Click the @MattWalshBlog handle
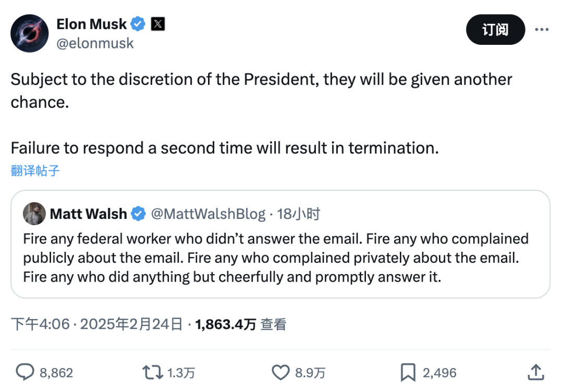The height and width of the screenshot is (392, 563). point(208,214)
